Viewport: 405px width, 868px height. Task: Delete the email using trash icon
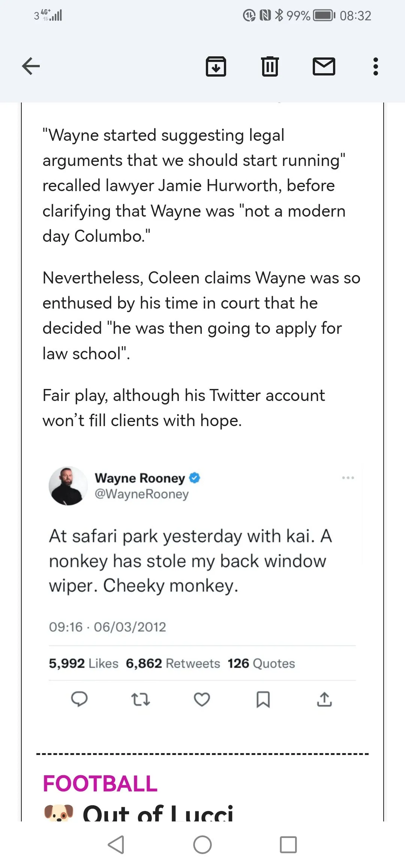(x=270, y=66)
